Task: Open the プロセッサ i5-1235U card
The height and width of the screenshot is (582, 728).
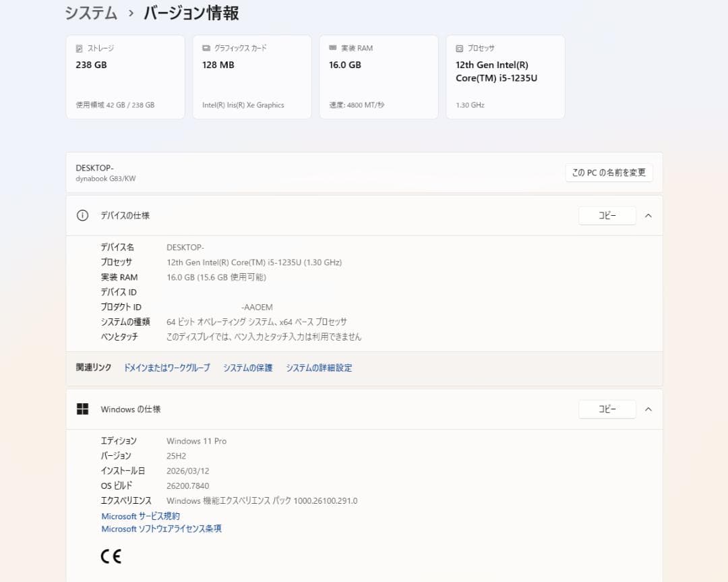Action: pyautogui.click(x=506, y=77)
